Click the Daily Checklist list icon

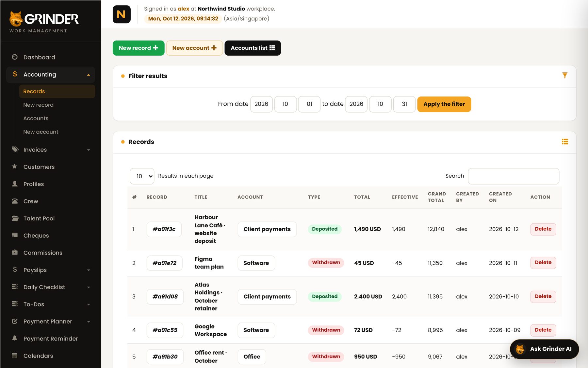(x=15, y=287)
